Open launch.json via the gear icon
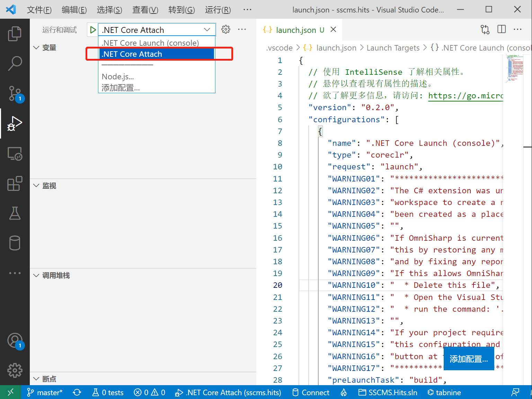The width and height of the screenshot is (532, 399). 225,29
